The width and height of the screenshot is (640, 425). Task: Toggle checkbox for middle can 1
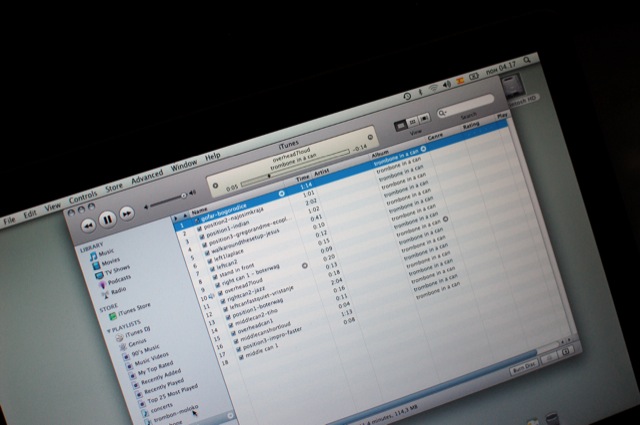(241, 358)
